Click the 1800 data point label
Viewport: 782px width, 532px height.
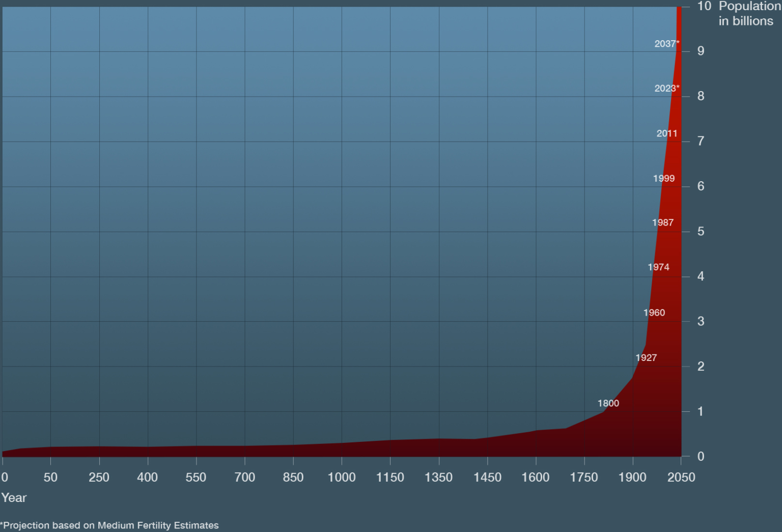608,403
